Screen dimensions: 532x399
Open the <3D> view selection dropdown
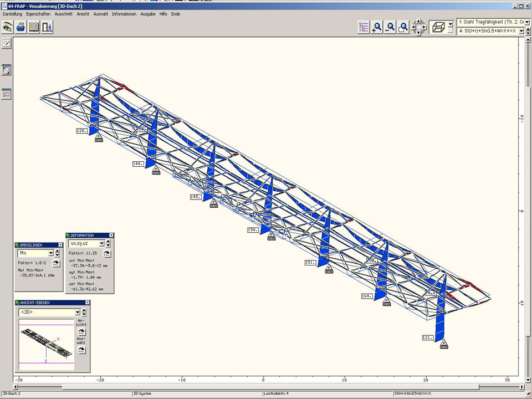point(78,313)
